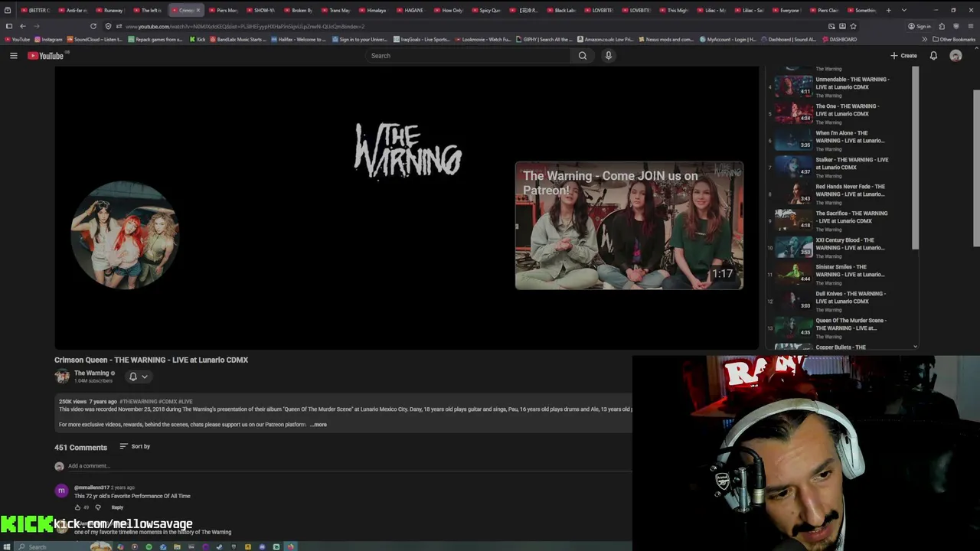Open The Warning channel avatar below video
This screenshot has width=980, height=551.
click(x=62, y=376)
